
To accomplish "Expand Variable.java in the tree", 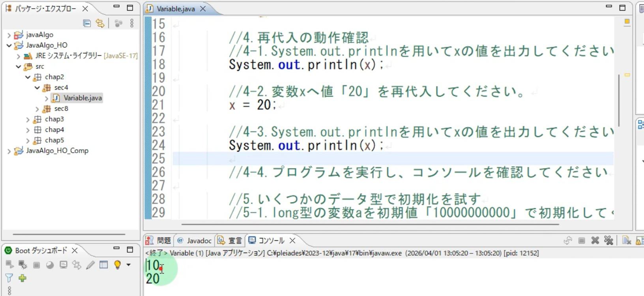I will (x=47, y=98).
